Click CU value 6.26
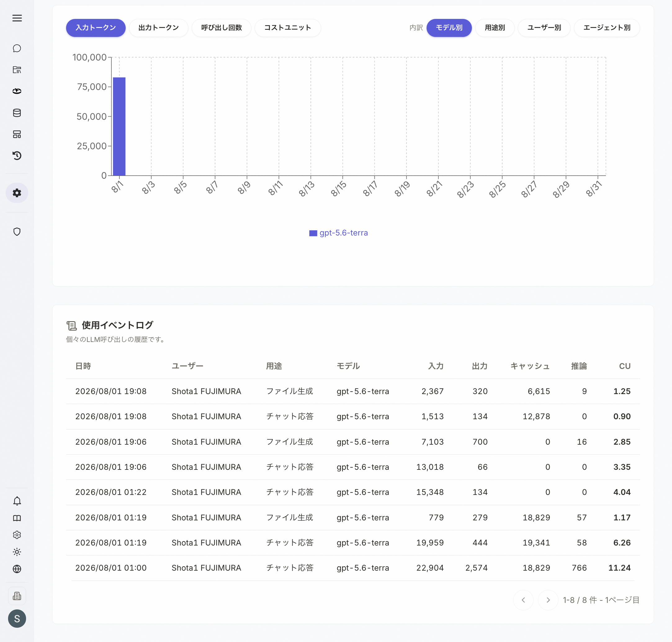672x642 pixels. [x=622, y=543]
